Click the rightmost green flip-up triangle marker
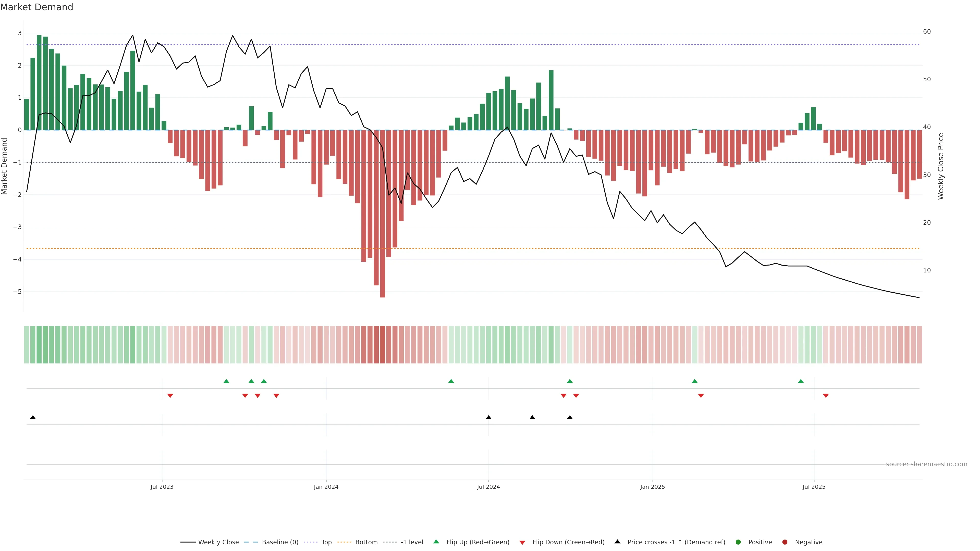This screenshot has width=980, height=551. click(801, 381)
